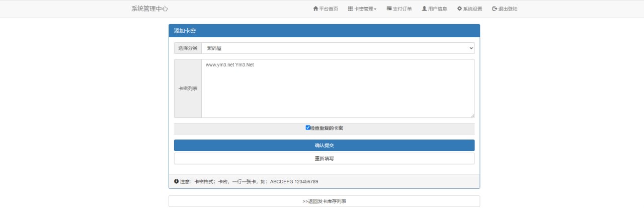Click the 添加卡密 panel heading
Image resolution: width=644 pixels, height=208 pixels.
click(x=324, y=31)
